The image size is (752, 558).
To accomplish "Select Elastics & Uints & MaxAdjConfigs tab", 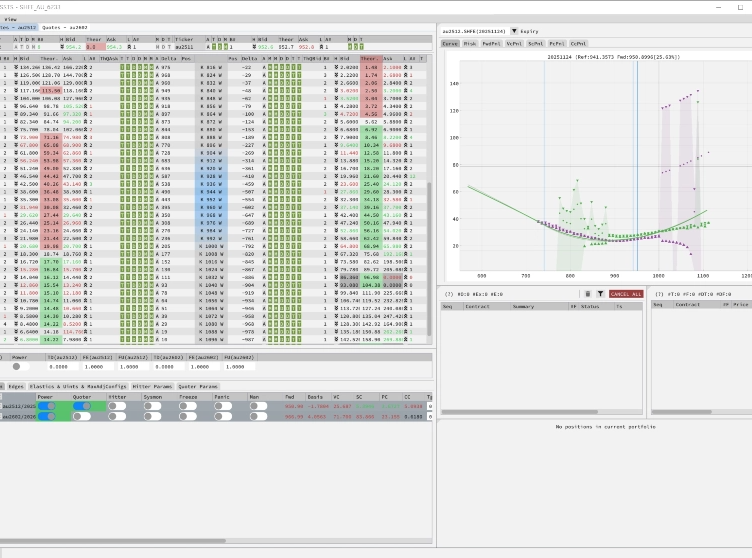I will [78, 386].
